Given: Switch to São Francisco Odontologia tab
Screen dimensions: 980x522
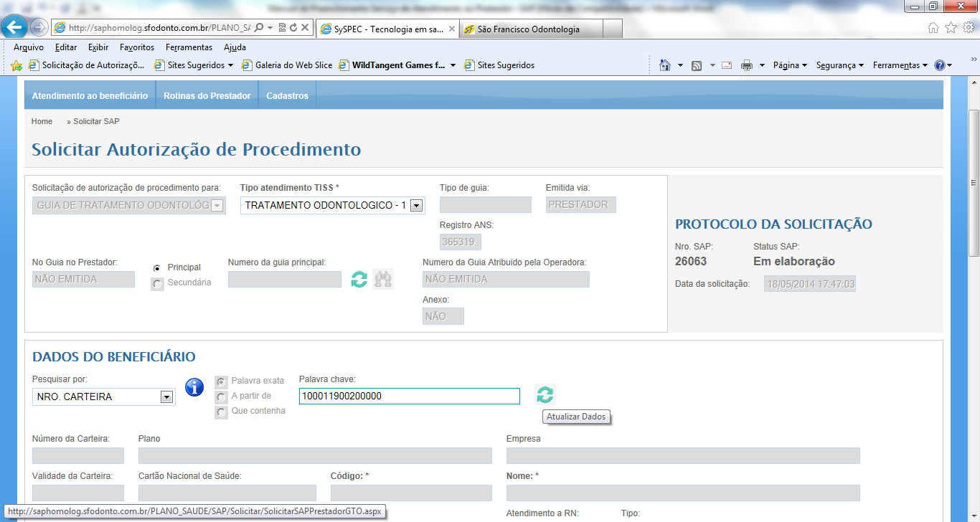Looking at the screenshot, I should coord(530,29).
